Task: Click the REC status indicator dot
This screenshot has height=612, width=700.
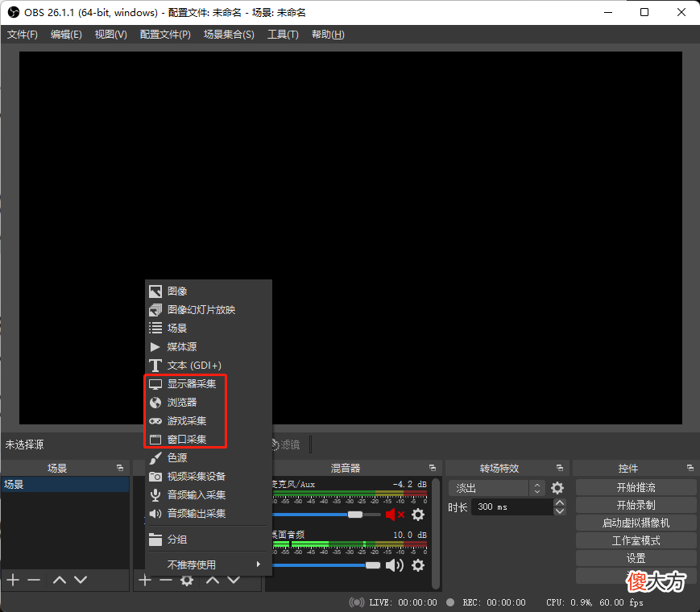Action: pos(450,602)
